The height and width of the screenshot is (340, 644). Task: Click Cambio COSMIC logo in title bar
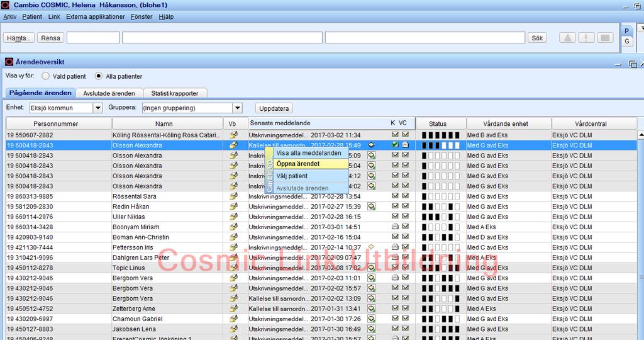(5, 5)
